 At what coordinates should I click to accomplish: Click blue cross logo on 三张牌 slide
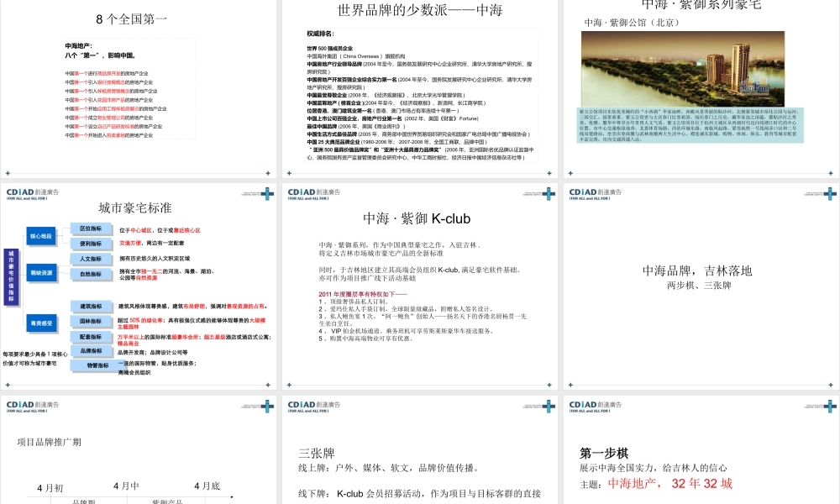click(x=549, y=406)
